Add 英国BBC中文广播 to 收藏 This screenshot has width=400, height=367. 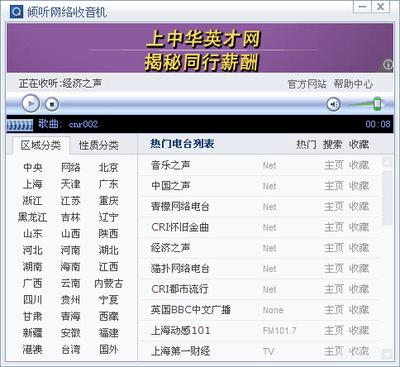pyautogui.click(x=359, y=310)
